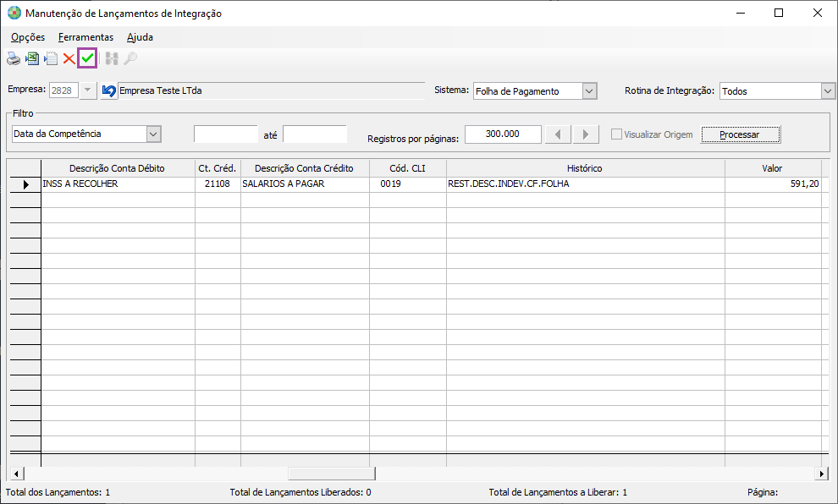Go to the next page of records
Viewport: 838px width, 504px height.
pos(586,134)
